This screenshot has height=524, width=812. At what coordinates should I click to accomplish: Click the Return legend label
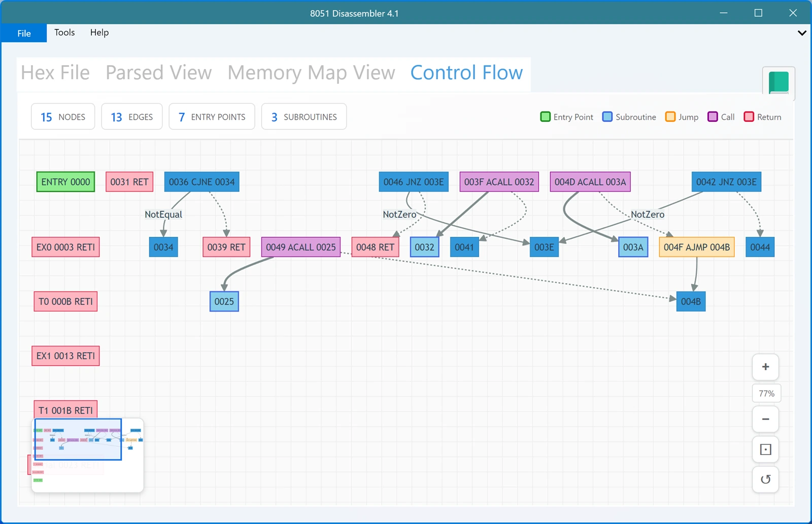(769, 117)
